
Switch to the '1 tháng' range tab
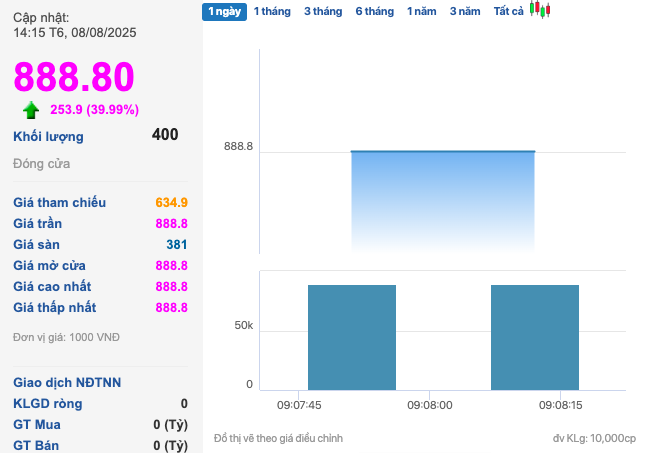pyautogui.click(x=272, y=12)
